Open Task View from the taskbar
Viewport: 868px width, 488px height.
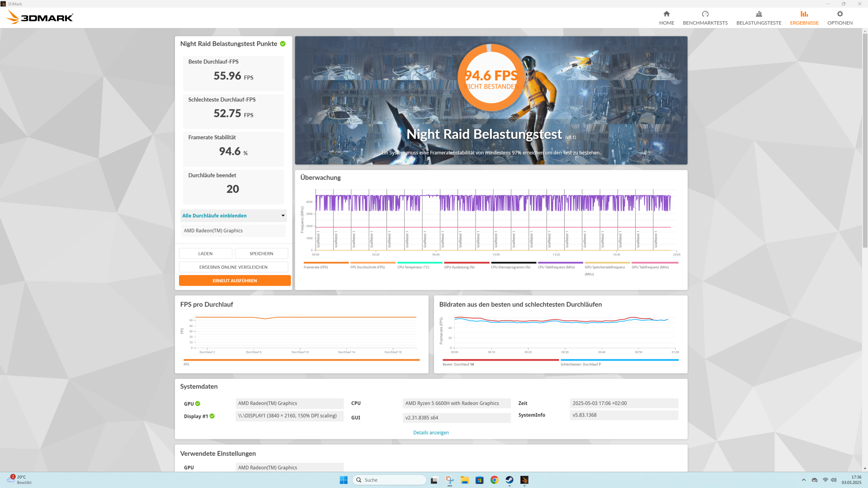click(x=434, y=480)
